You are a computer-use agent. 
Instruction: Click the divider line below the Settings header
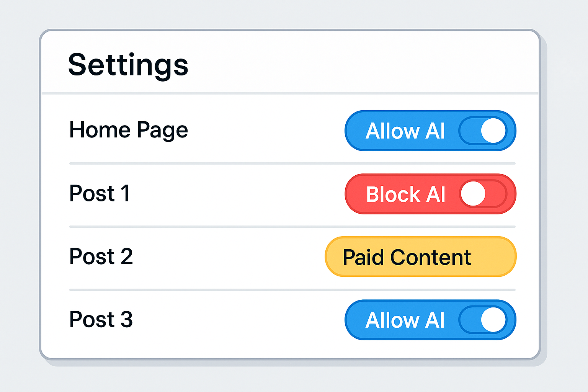point(290,93)
